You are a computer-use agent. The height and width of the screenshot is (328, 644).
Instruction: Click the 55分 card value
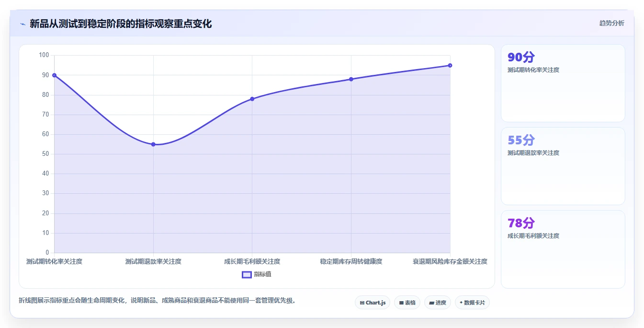coord(521,141)
